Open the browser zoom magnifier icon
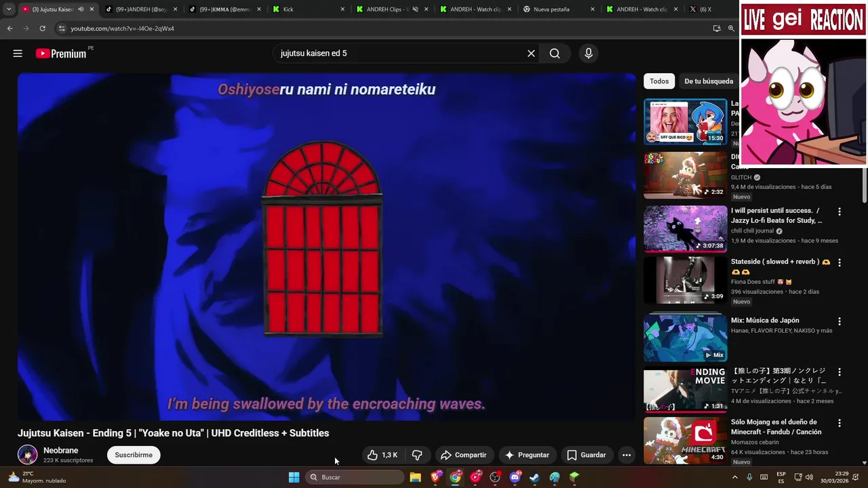The width and height of the screenshot is (868, 488). [x=731, y=28]
